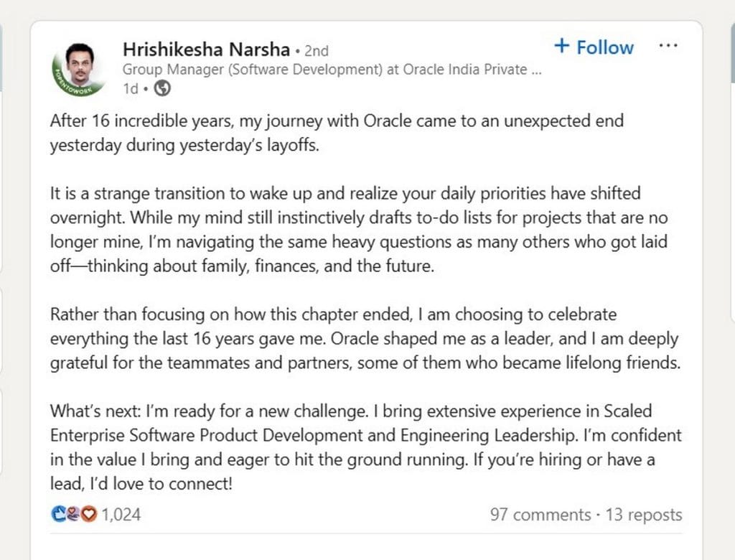Click the purple Support reaction icon
735x560 pixels.
click(73, 515)
